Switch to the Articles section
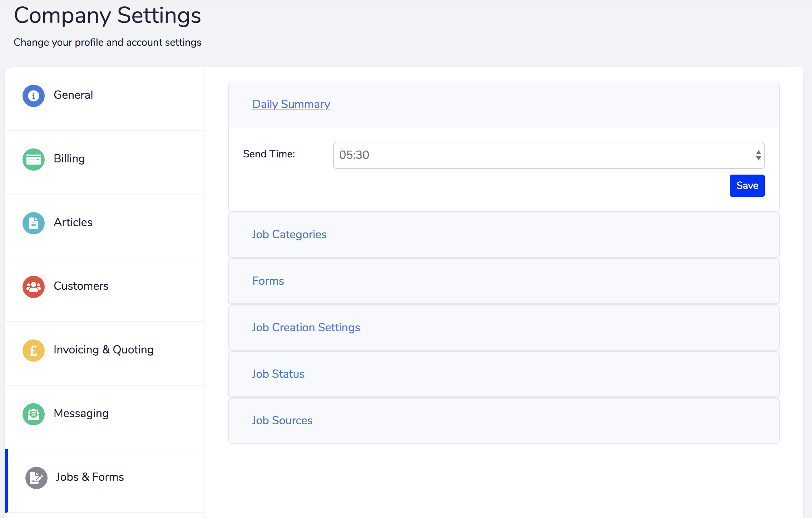Viewport: 812px width, 518px height. pos(105,226)
